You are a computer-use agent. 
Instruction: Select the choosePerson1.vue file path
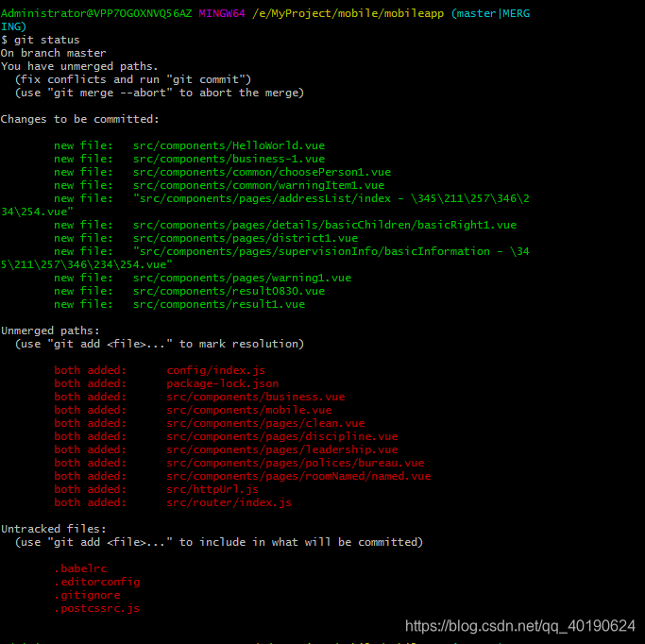pos(262,172)
